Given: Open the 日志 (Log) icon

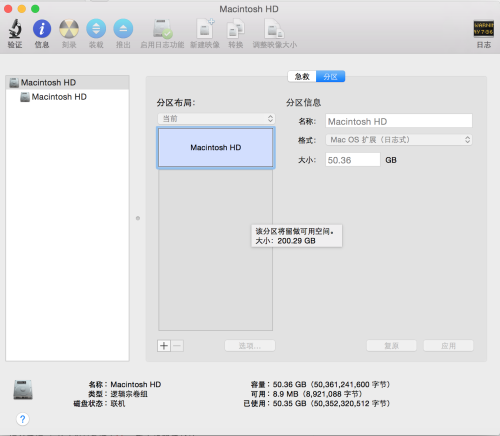Looking at the screenshot, I should pyautogui.click(x=484, y=29).
